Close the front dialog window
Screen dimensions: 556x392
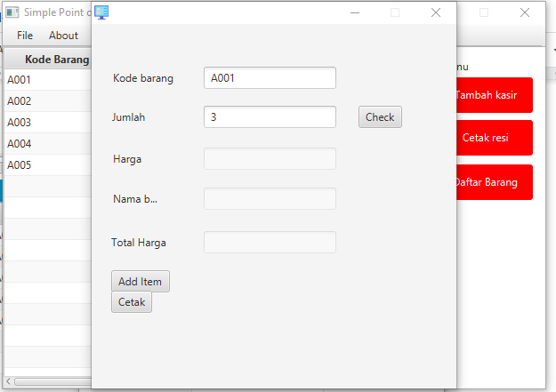(436, 12)
